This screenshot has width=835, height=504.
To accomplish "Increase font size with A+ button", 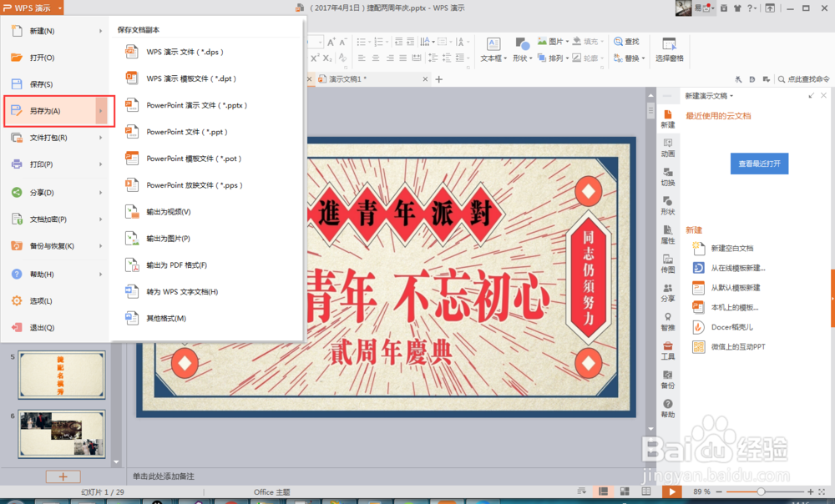I will click(x=331, y=42).
